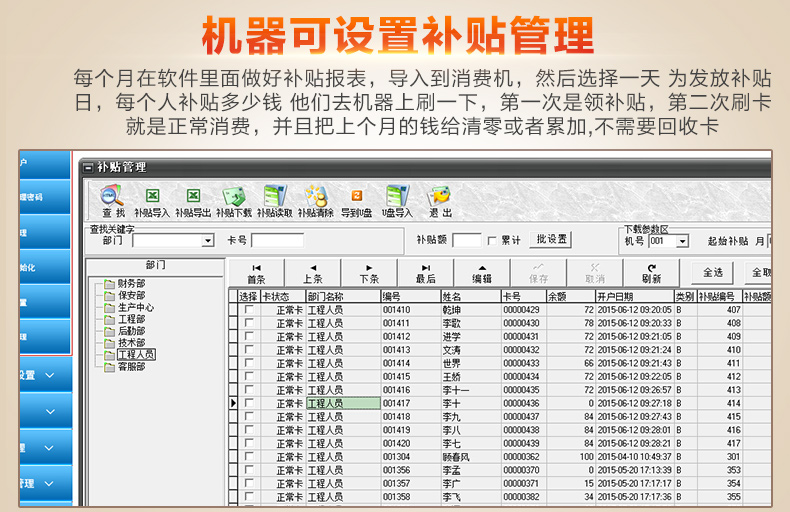Click the 批设置 button
Viewport: 790px width, 512px height.
(x=552, y=240)
